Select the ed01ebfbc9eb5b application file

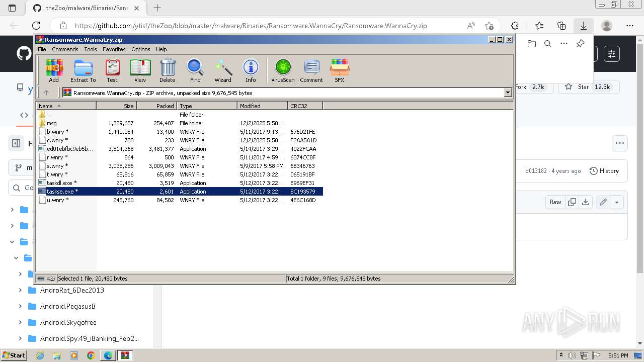coord(180,149)
